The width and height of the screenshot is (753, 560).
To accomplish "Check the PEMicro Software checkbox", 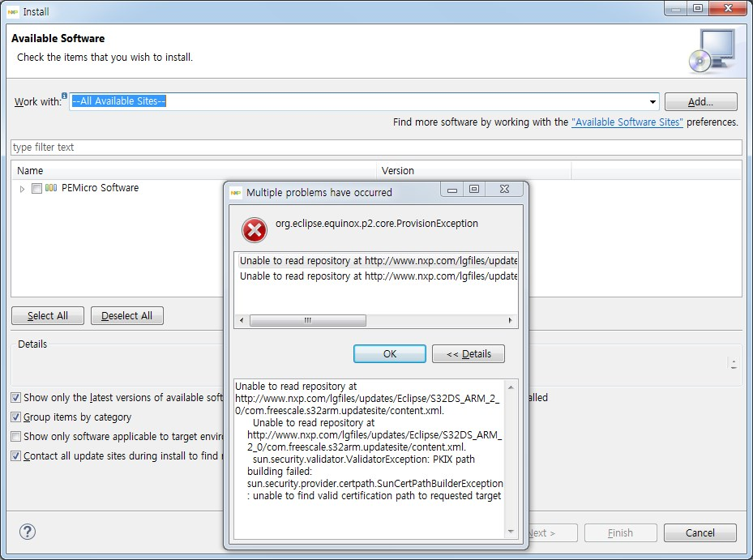I will coord(36,188).
